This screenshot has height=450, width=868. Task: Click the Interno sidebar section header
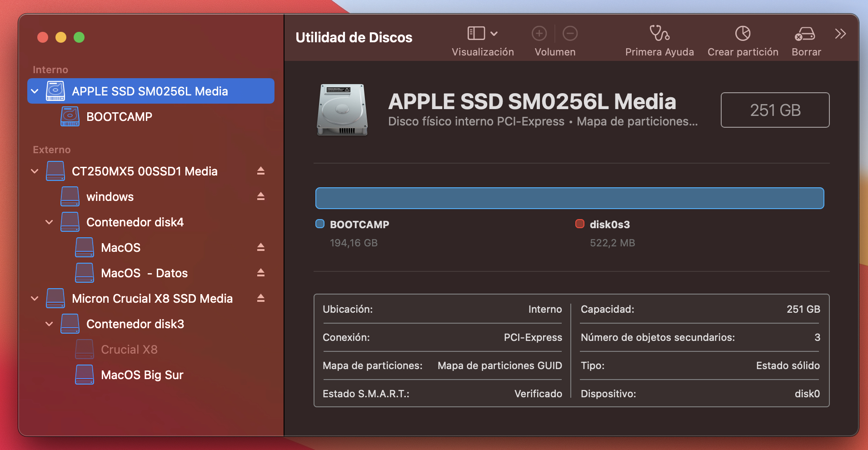click(50, 70)
